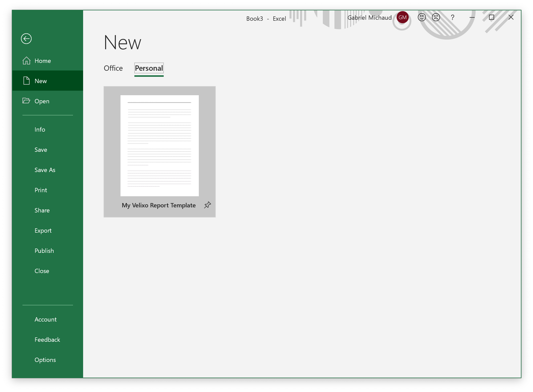Select Export in the sidebar
The height and width of the screenshot is (392, 533).
pos(47,230)
